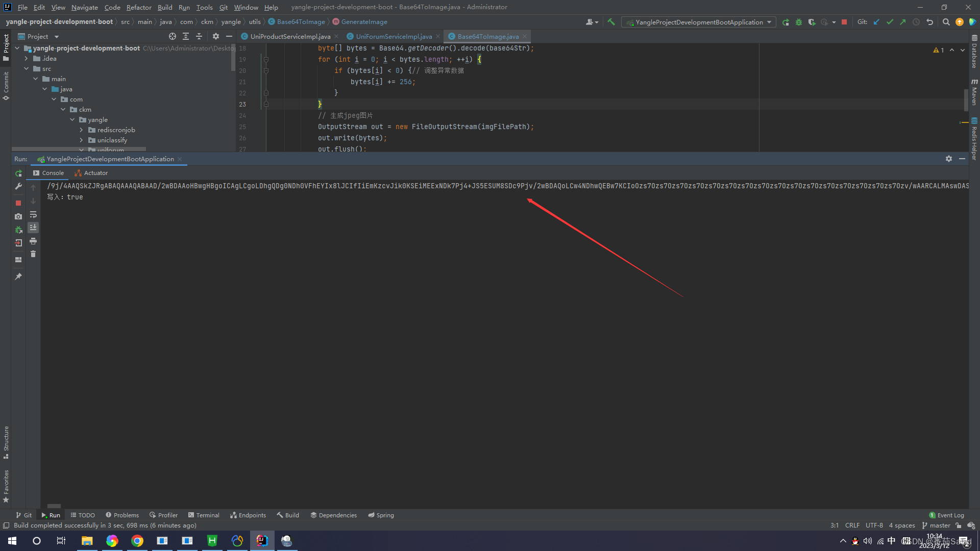Screen dimensions: 980x551
Task: Click the build hammer icon in toolbar
Action: [x=612, y=21]
